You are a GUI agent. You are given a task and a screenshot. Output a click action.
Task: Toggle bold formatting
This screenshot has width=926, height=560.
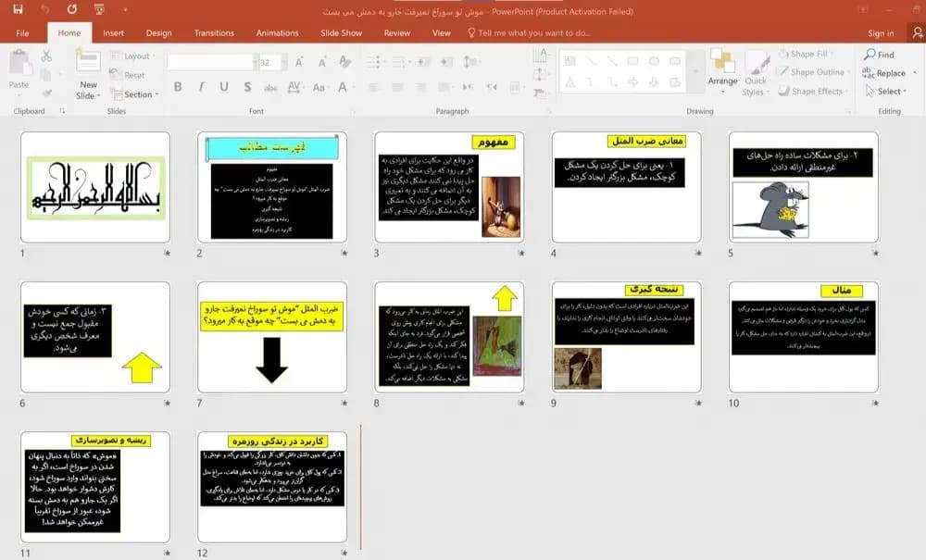[x=178, y=87]
